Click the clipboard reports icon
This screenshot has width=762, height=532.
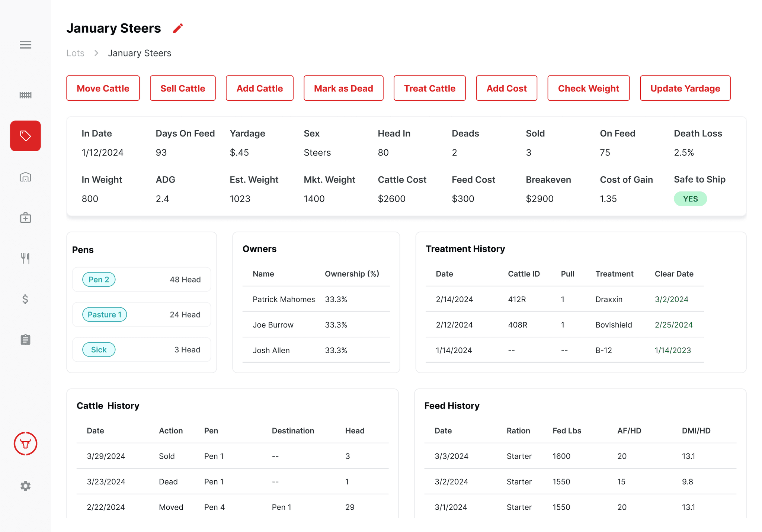25,339
